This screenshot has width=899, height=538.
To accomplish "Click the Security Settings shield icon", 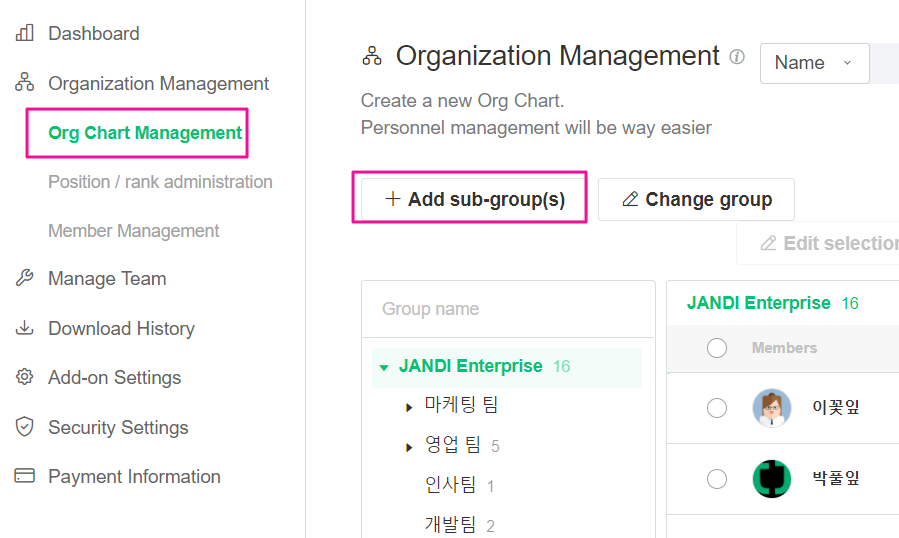I will 25,427.
